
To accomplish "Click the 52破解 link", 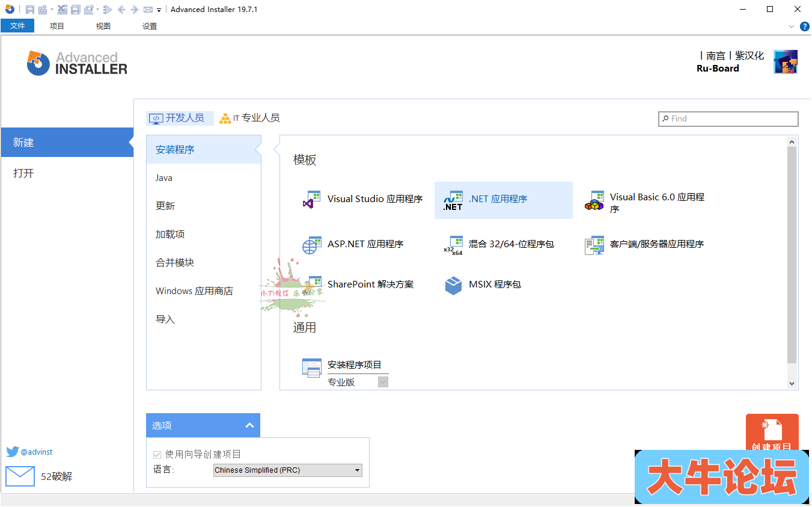I will pos(56,477).
